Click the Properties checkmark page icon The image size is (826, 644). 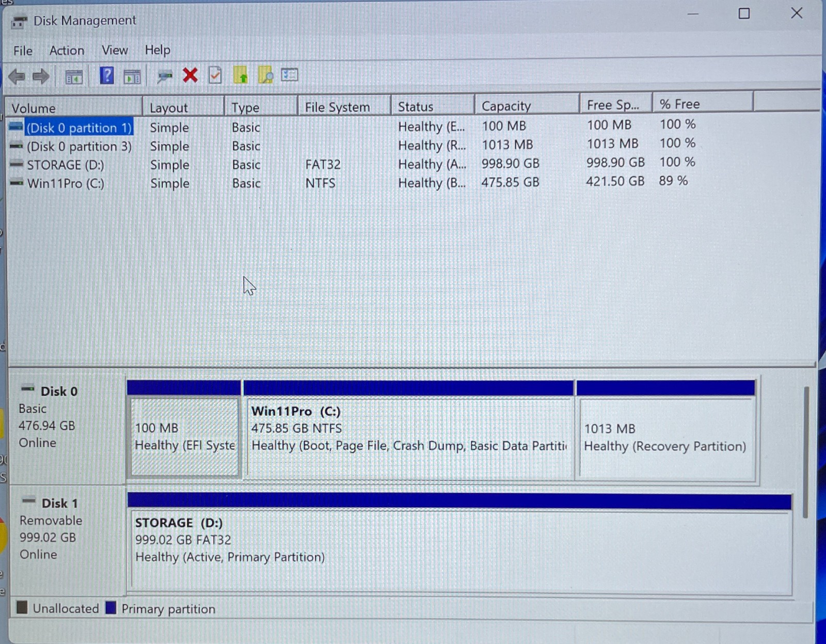(x=215, y=75)
